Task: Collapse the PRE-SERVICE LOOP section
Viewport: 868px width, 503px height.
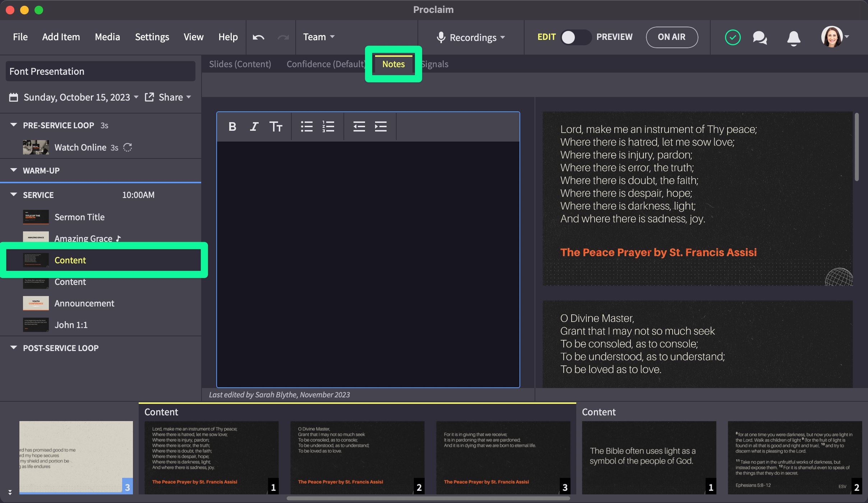Action: tap(14, 125)
